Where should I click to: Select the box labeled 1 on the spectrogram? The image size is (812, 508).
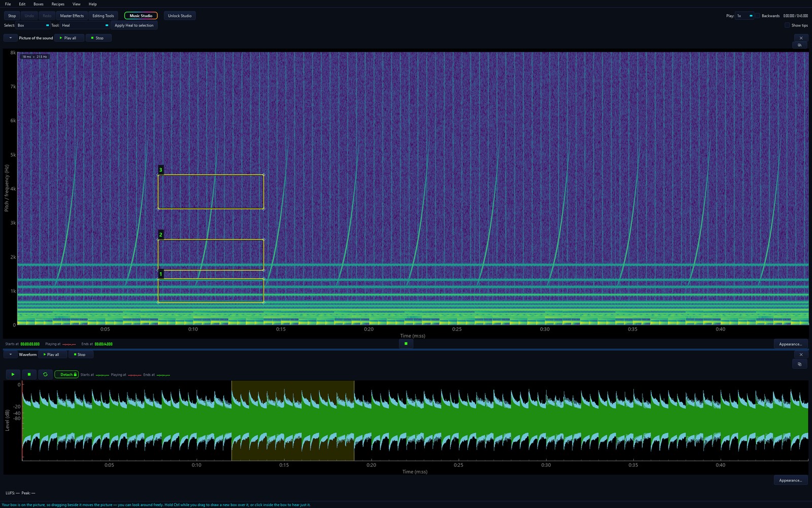tap(211, 291)
